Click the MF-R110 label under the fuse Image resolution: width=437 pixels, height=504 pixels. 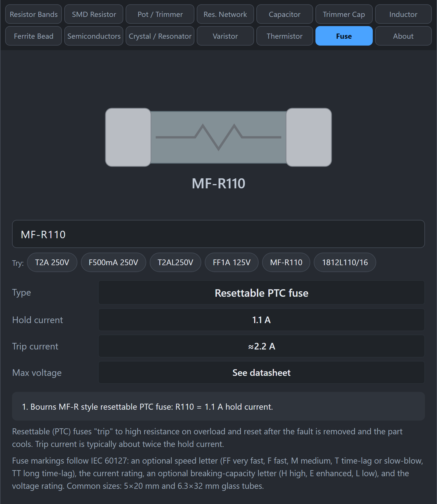pyautogui.click(x=218, y=183)
